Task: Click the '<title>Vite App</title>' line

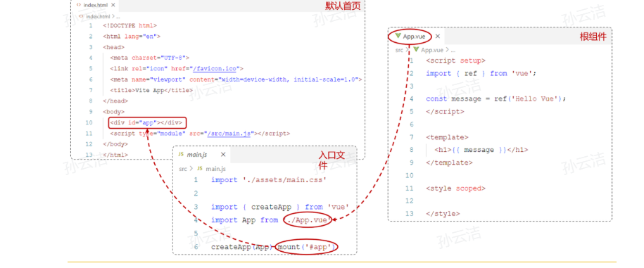Action: (x=151, y=90)
